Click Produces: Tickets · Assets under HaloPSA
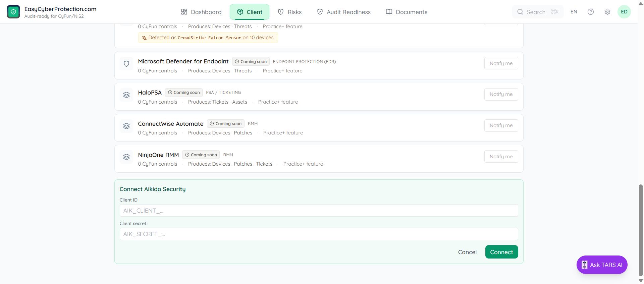The image size is (644, 284). click(218, 102)
